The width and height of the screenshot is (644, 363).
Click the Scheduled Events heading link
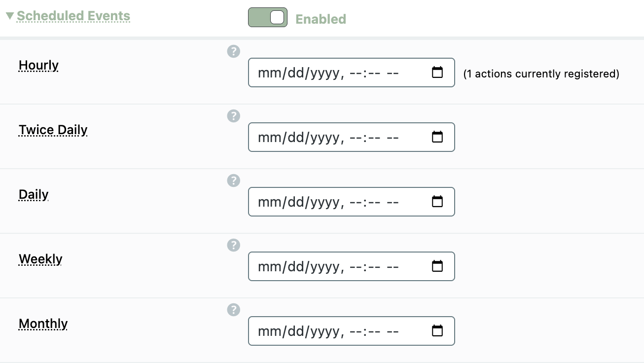click(x=73, y=16)
